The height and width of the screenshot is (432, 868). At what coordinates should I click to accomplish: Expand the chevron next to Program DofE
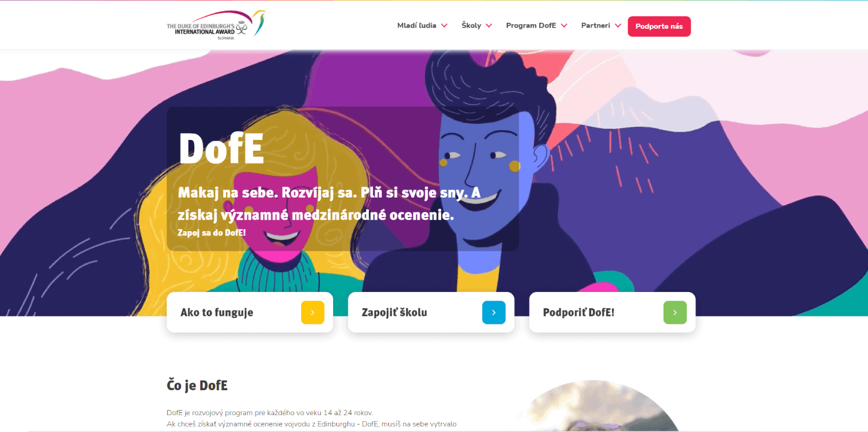tap(564, 26)
